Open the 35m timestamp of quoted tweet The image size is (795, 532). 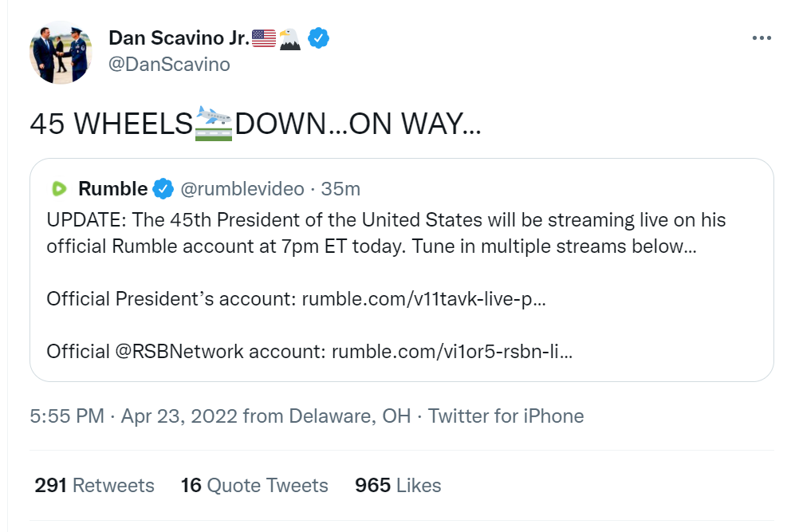[340, 189]
